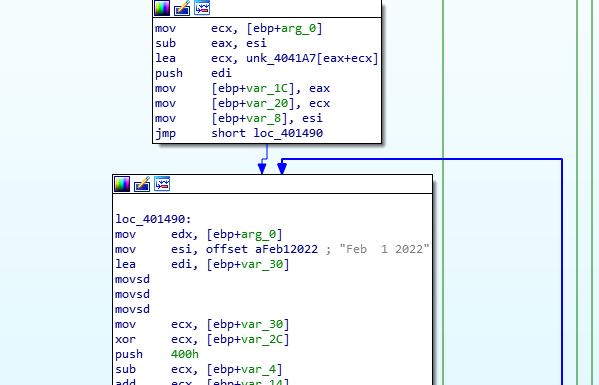The image size is (599, 385).
Task: Select the second movsd instruction
Action: coord(132,294)
